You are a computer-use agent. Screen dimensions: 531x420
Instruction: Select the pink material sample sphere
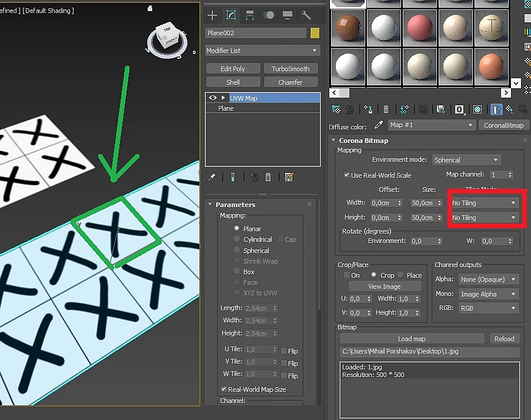[x=420, y=28]
